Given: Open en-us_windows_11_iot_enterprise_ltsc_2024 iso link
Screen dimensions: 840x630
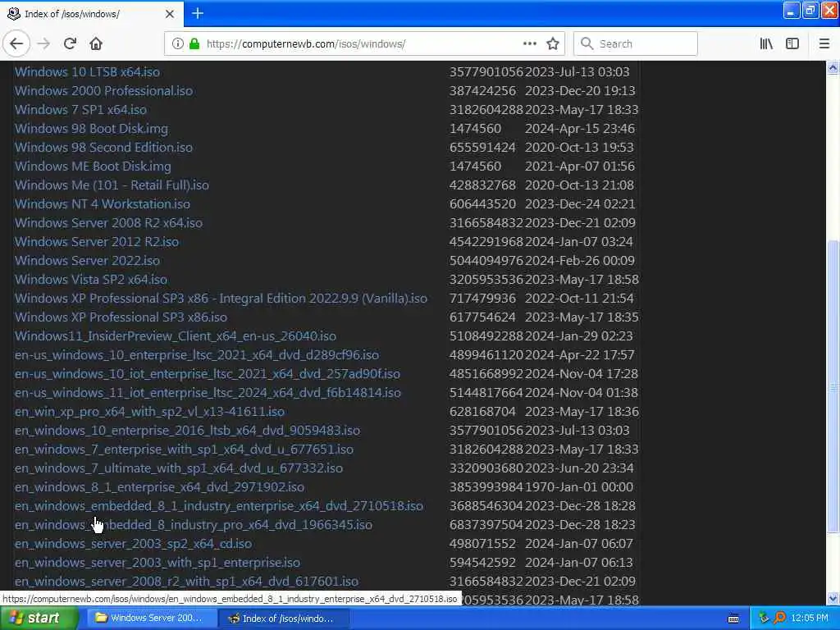Looking at the screenshot, I should 208,392.
